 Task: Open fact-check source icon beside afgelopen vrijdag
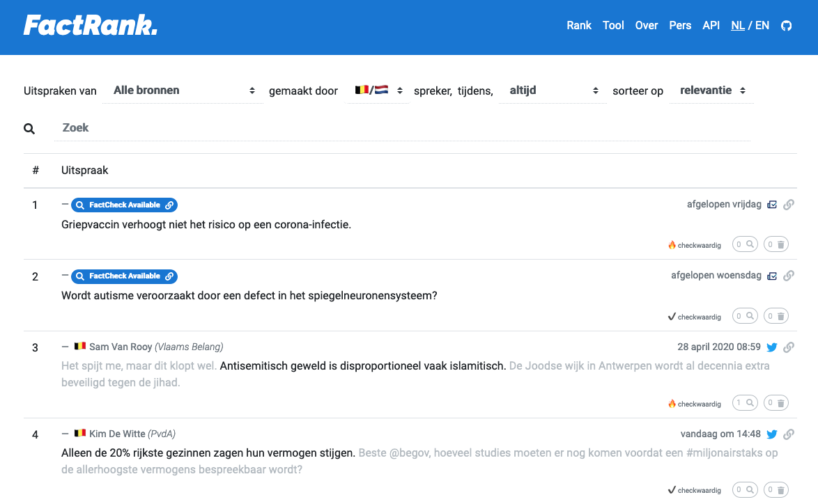[x=772, y=205]
